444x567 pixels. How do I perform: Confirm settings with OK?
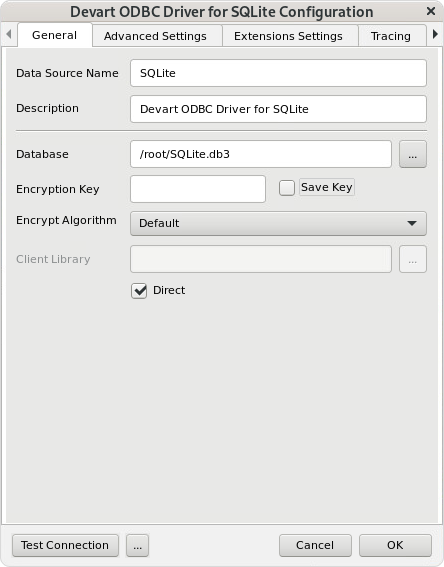point(395,545)
